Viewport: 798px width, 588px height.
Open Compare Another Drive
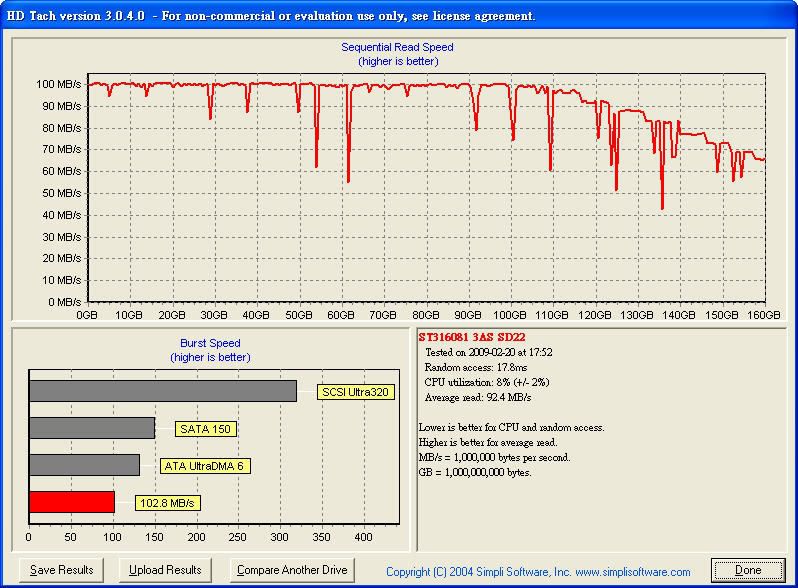(x=291, y=570)
